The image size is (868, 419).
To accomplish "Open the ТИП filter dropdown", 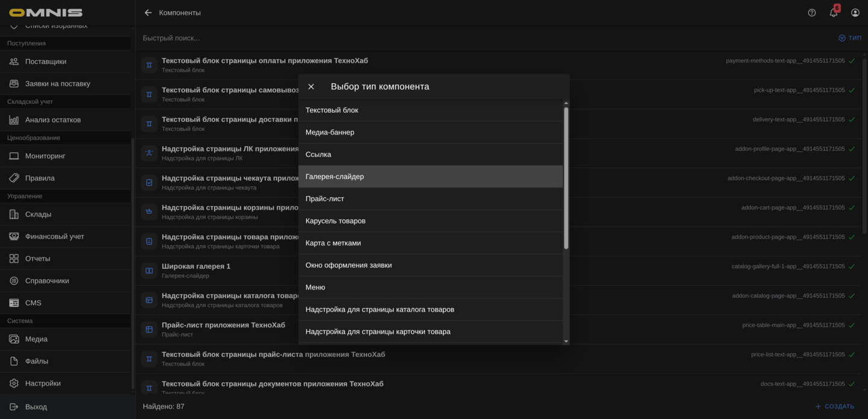I will (x=851, y=37).
